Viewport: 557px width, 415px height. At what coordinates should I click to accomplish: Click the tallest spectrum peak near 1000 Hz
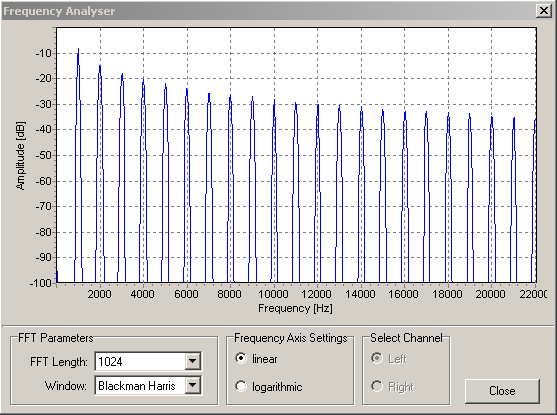tap(78, 49)
